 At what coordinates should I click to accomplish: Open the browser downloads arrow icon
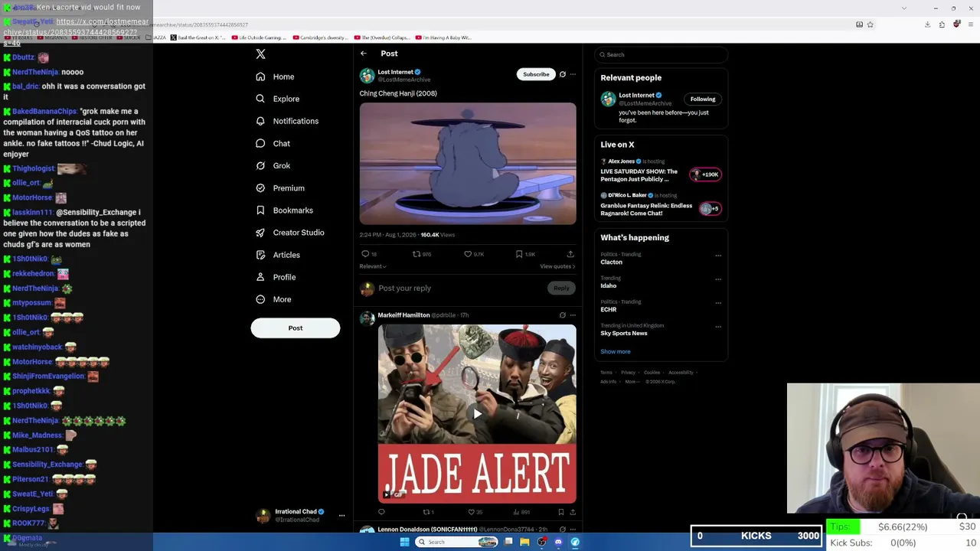click(927, 24)
